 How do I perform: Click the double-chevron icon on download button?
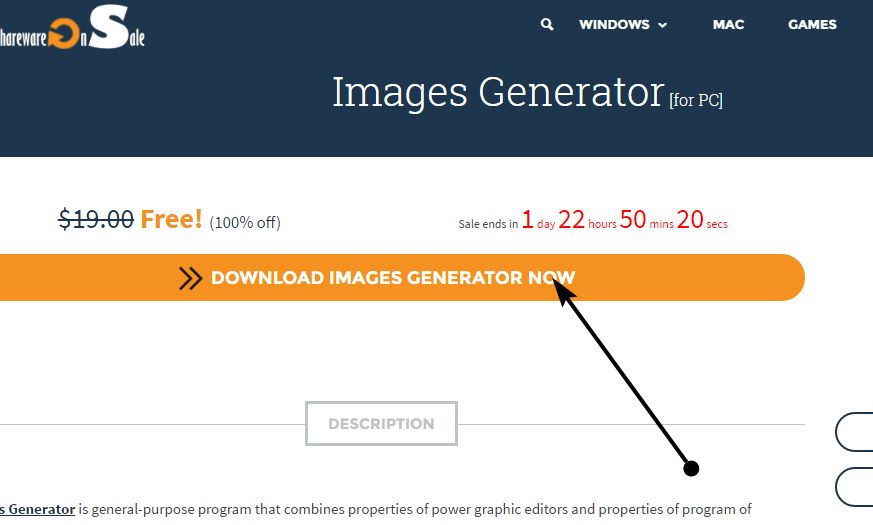(190, 278)
